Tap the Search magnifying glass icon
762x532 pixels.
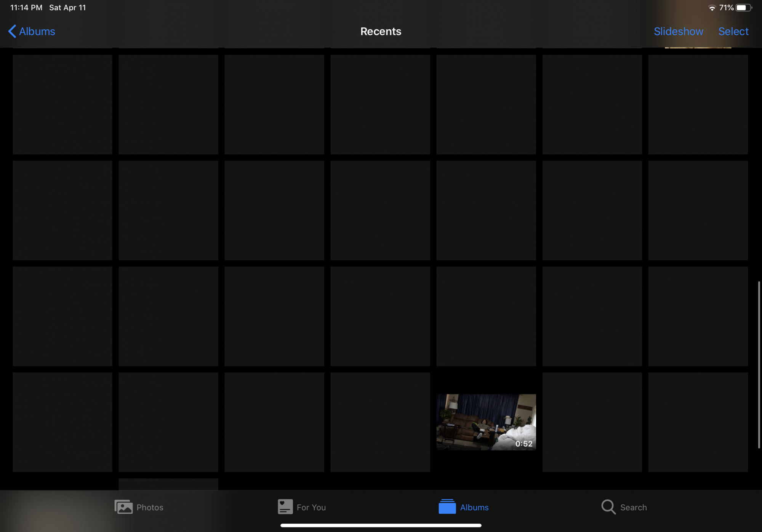click(608, 507)
